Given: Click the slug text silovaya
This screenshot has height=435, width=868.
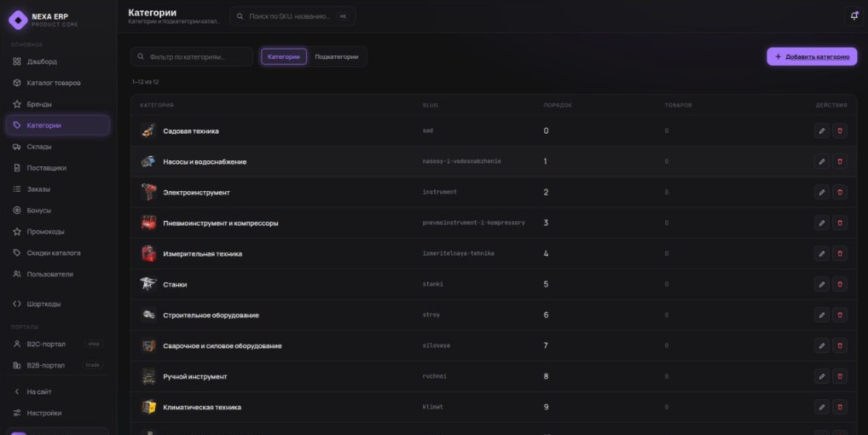Looking at the screenshot, I should 437,345.
